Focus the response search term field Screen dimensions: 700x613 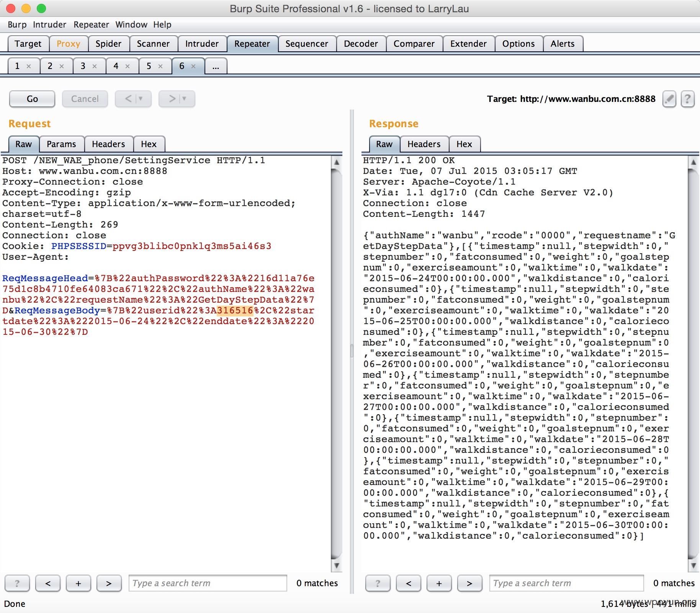(x=566, y=583)
